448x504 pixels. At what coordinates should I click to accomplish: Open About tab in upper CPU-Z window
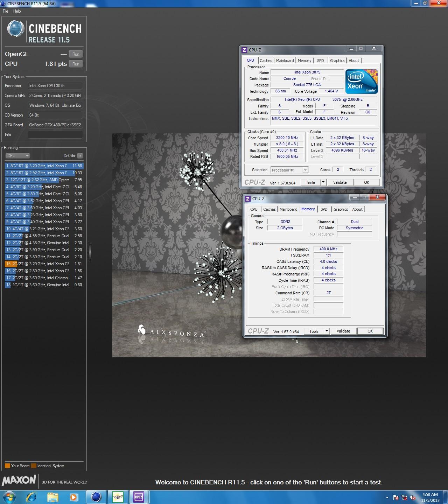pyautogui.click(x=354, y=61)
